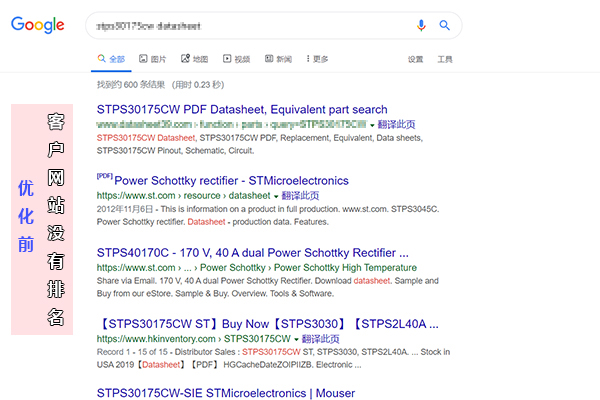Viewport: 600px width, 400px height.
Task: Expand dropdown arrow next to datasheet URL in first result
Action: pos(372,125)
